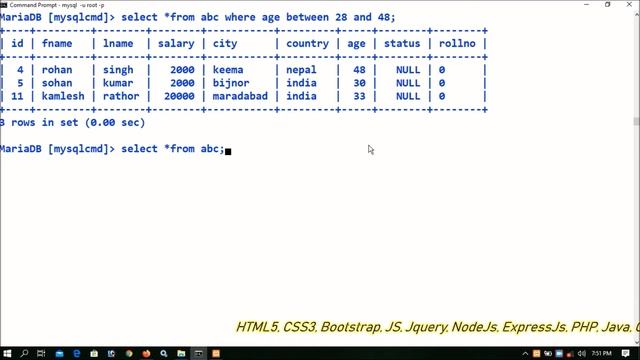Viewport: 640px width, 360px height.
Task: Select the active Command Prompt taskbar icon
Action: coord(199,353)
